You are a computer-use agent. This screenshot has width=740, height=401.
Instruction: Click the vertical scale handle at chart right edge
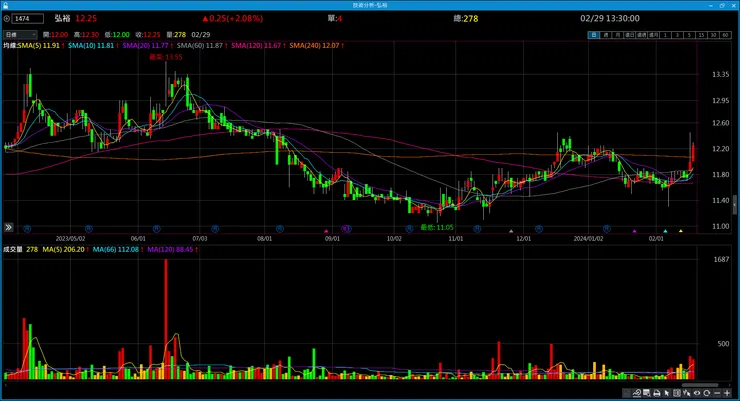(x=734, y=205)
